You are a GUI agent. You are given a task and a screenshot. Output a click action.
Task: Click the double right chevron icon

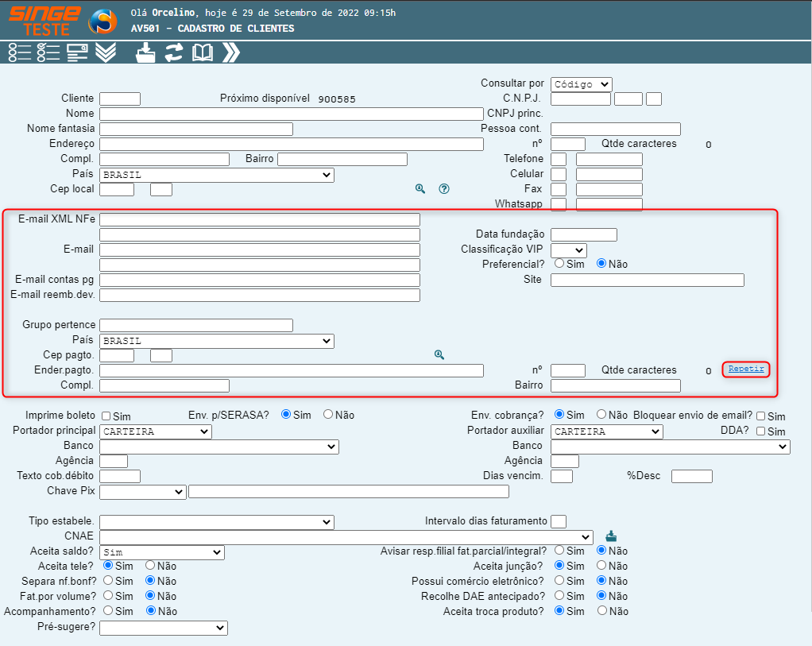coord(231,52)
